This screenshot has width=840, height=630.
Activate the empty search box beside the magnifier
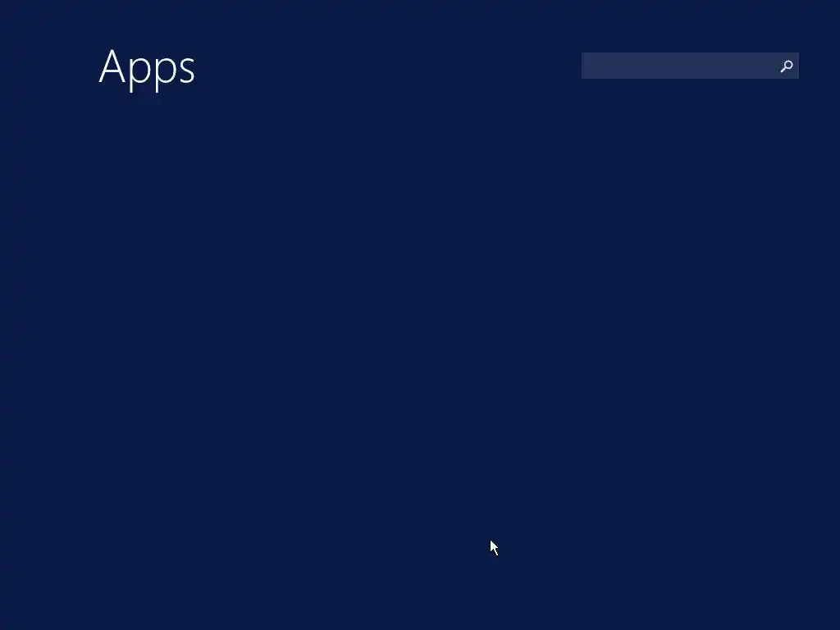(679, 66)
